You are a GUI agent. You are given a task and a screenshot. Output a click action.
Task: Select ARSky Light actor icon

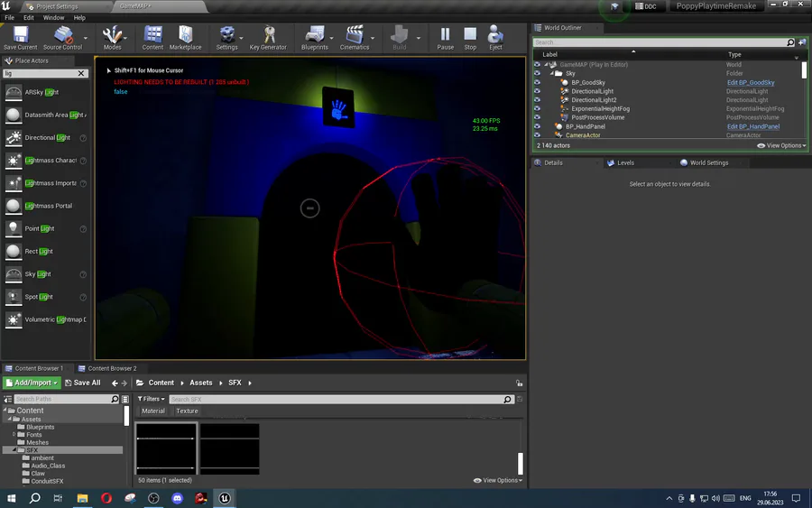pyautogui.click(x=14, y=92)
